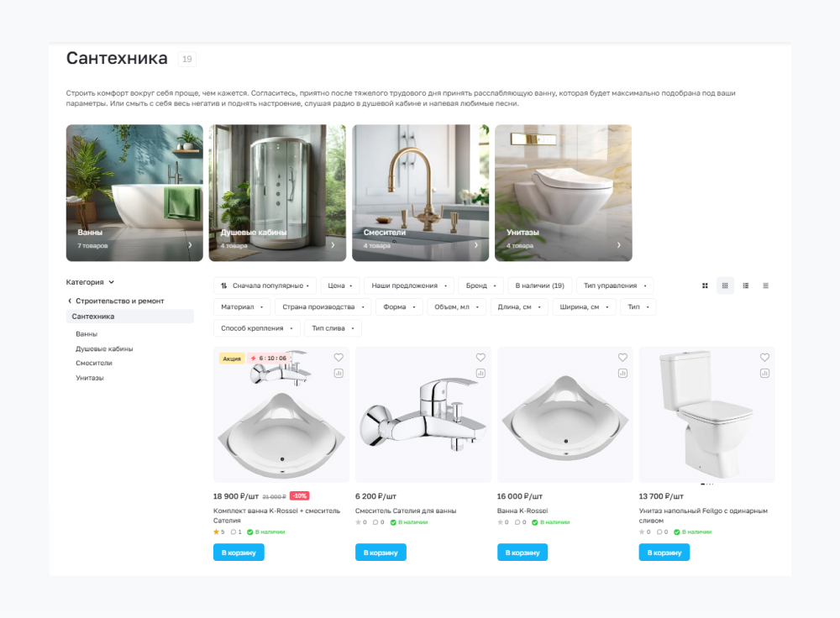Screen dimensions: 840x618
Task: Switch to large grid view icon
Action: [x=705, y=285]
